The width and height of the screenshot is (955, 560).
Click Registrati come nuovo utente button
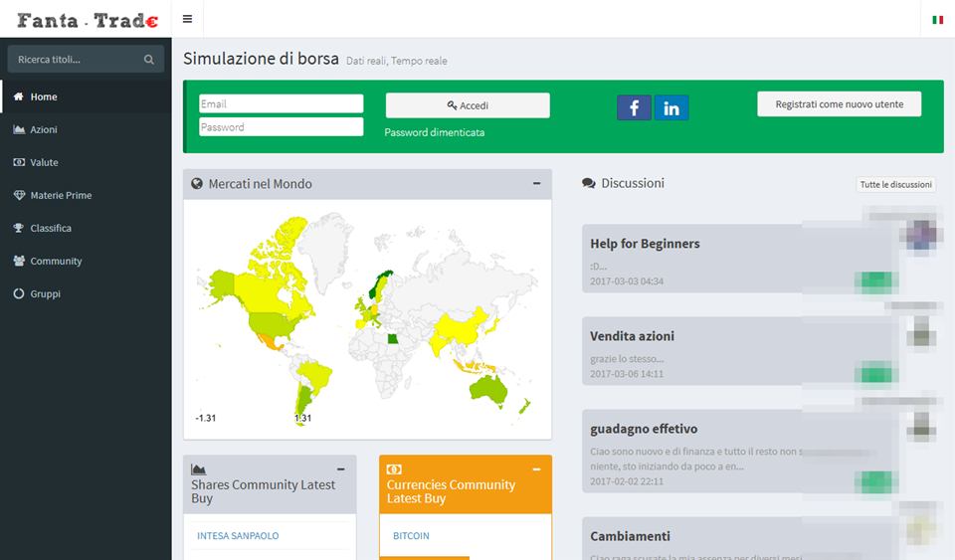point(840,104)
